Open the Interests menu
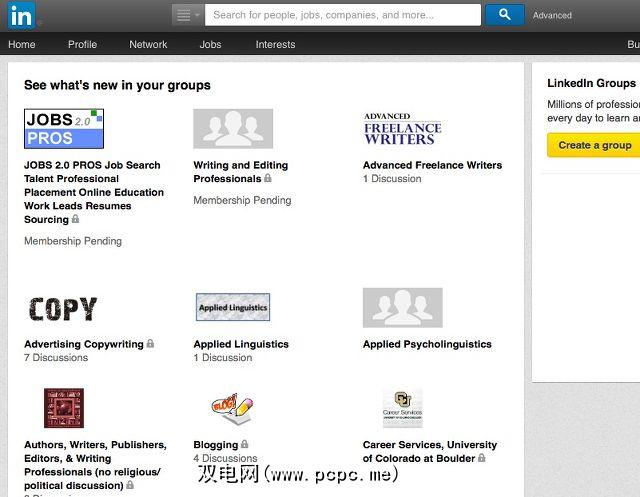This screenshot has width=640, height=497. pos(275,44)
